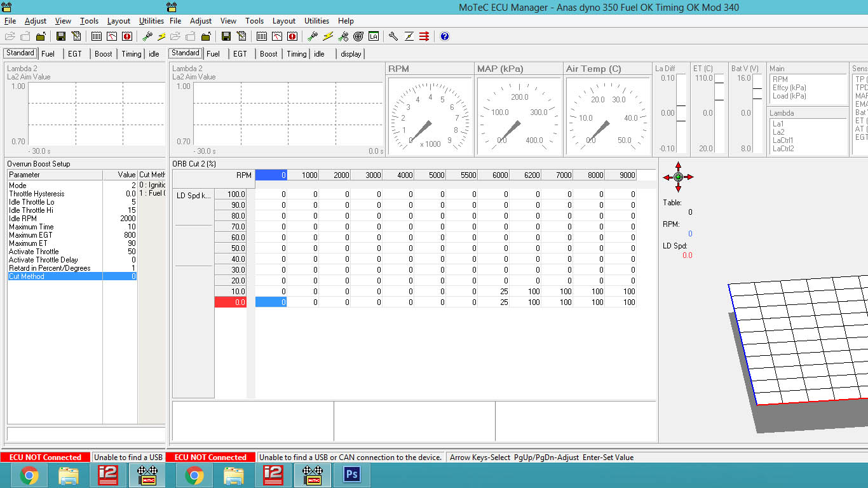Select the highlighted Cut Method parameter

72,276
